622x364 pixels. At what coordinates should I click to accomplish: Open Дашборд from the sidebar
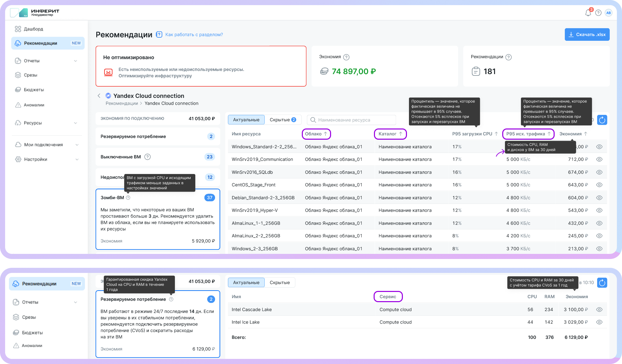click(33, 29)
